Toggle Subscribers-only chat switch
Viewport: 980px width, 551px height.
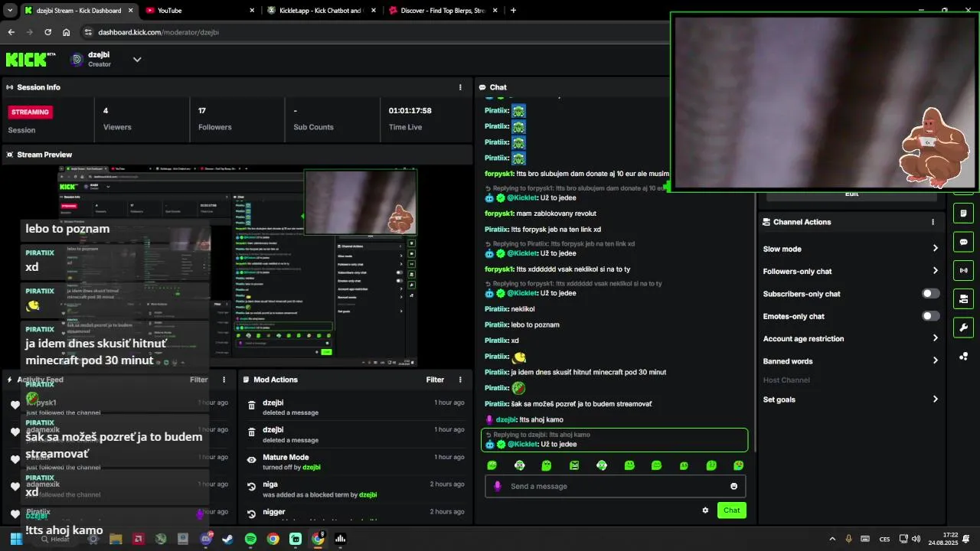point(930,294)
